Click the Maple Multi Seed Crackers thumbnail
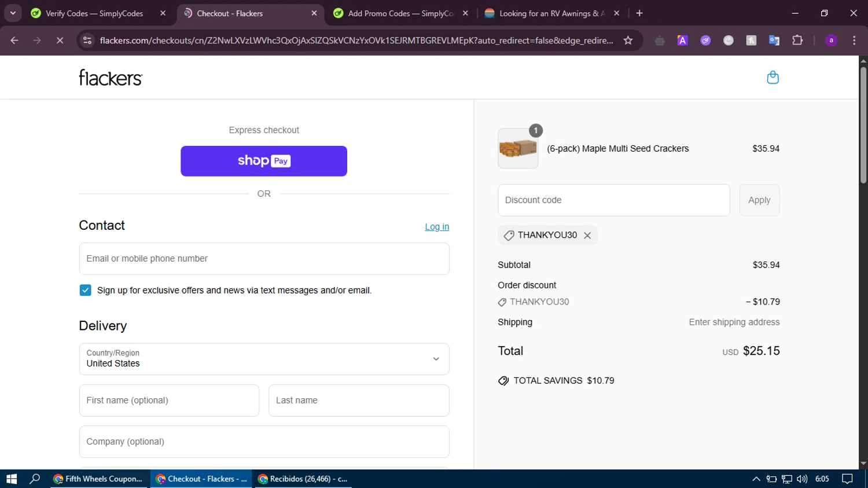The width and height of the screenshot is (868, 488). tap(518, 148)
